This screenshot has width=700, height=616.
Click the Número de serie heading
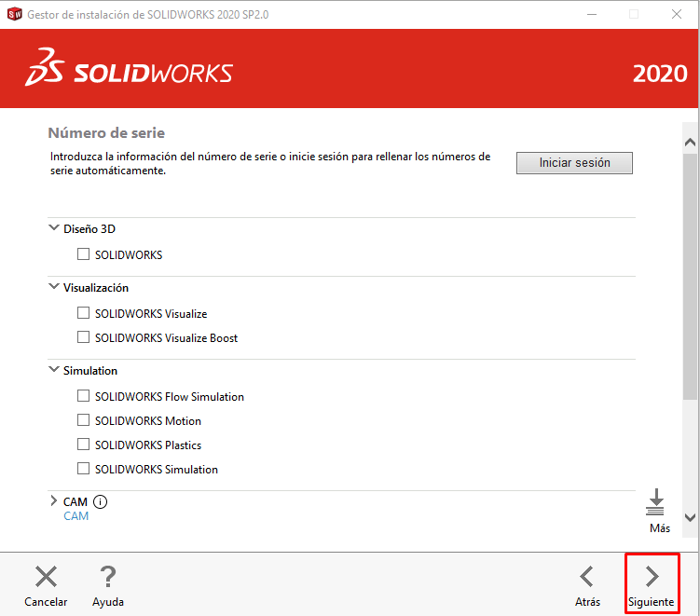tap(106, 133)
